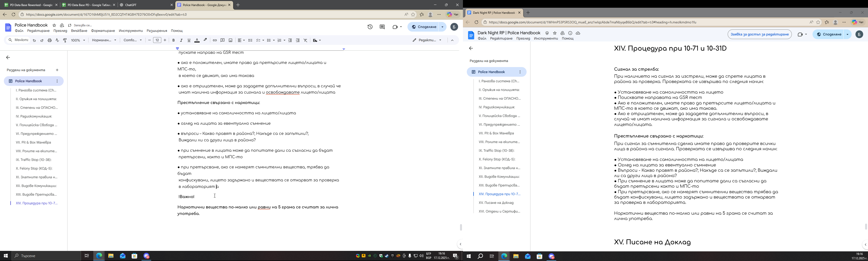Image resolution: width=868 pixels, height=261 pixels.
Task: Click the print icon in toolbar
Action: [x=49, y=41]
